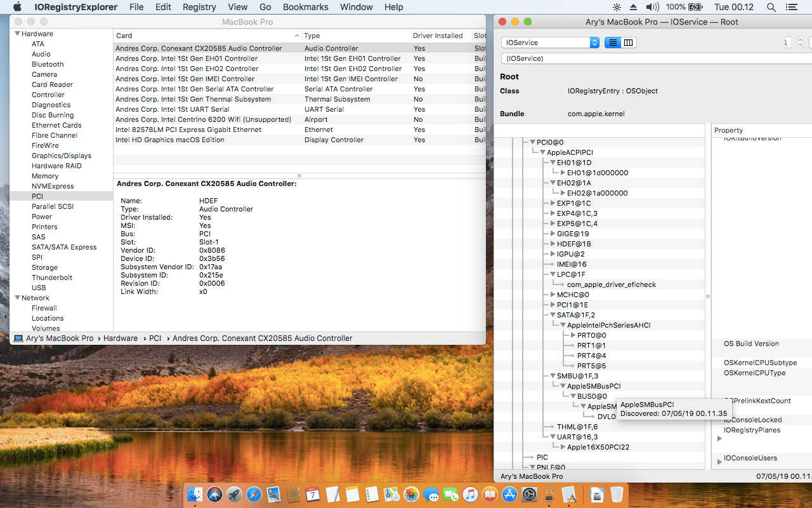
Task: Select Audio in System Information sidebar
Action: [41, 54]
